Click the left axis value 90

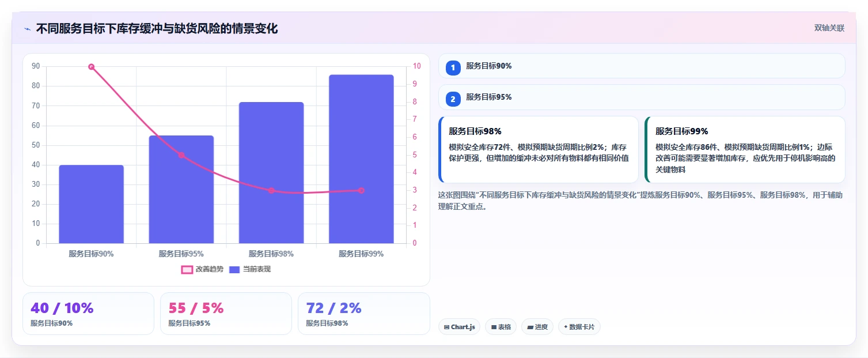point(36,66)
